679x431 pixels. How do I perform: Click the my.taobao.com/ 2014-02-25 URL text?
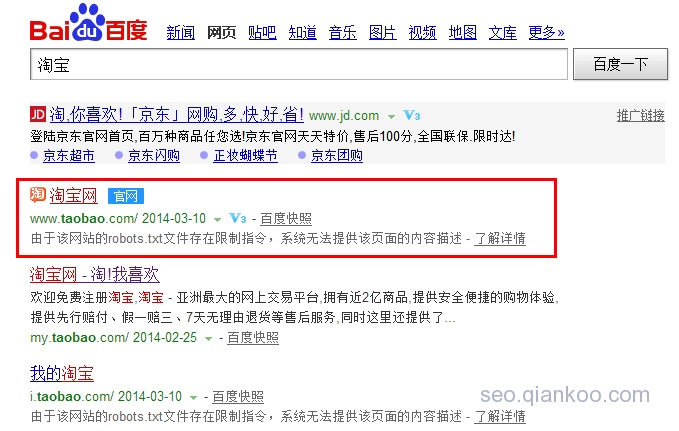coord(113,337)
